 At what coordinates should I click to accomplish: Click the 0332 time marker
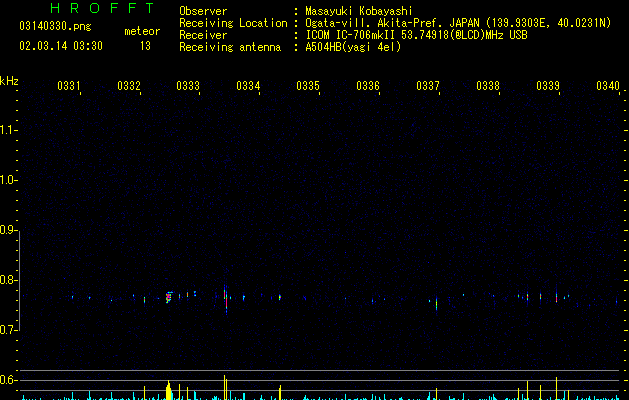[129, 85]
